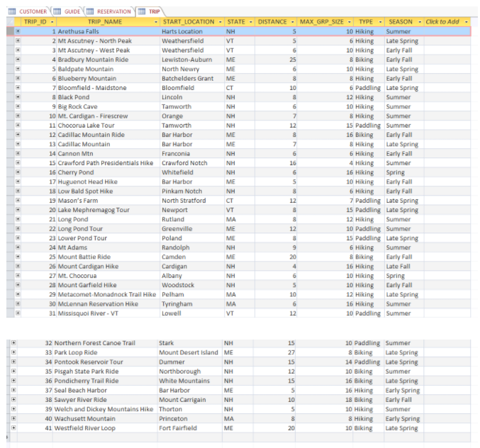
Task: Open the SEASON column dropdown arrow
Action: 420,22
